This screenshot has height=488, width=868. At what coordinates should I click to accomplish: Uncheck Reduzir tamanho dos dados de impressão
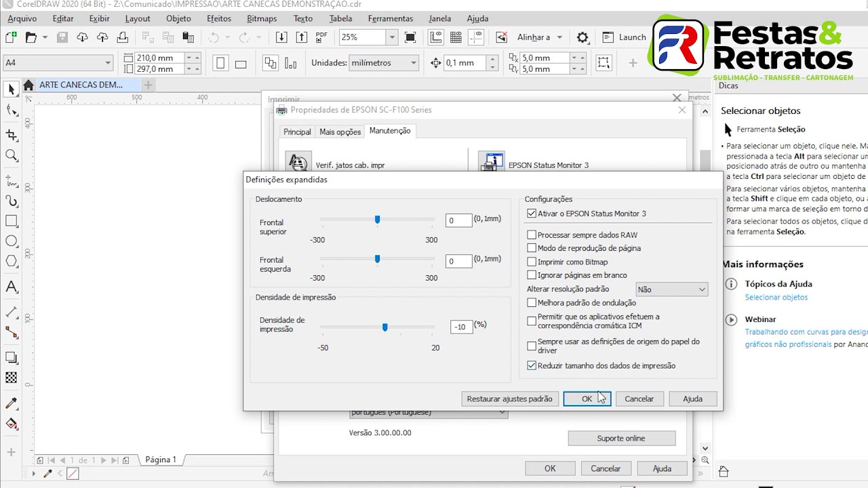532,365
